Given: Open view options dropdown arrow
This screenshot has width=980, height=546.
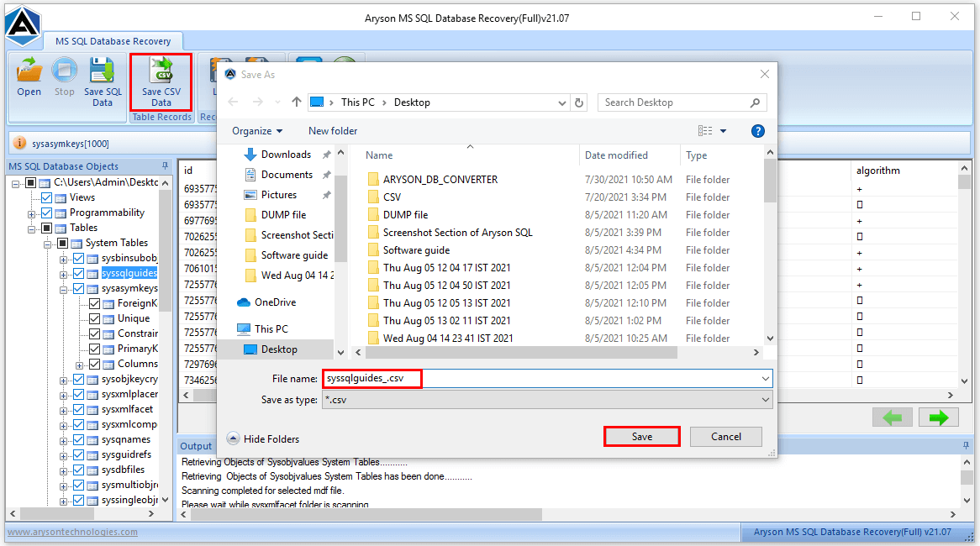Looking at the screenshot, I should 723,130.
